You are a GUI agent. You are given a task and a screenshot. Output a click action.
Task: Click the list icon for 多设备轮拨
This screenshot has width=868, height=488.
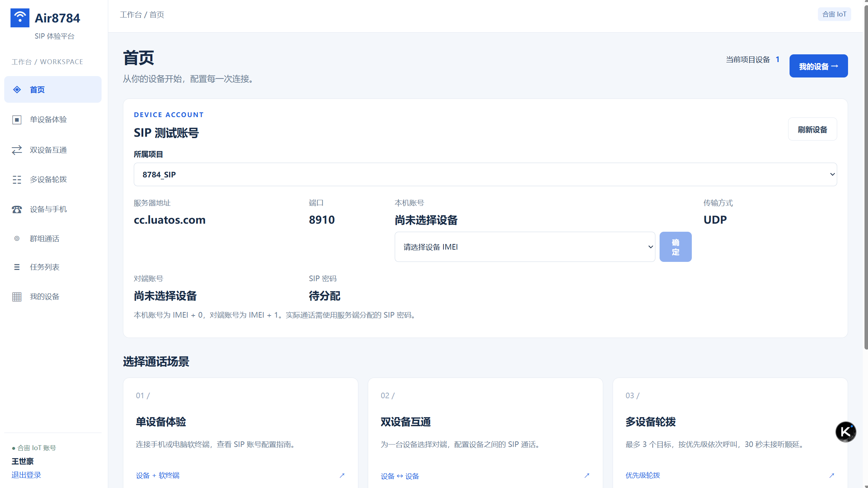pos(17,179)
